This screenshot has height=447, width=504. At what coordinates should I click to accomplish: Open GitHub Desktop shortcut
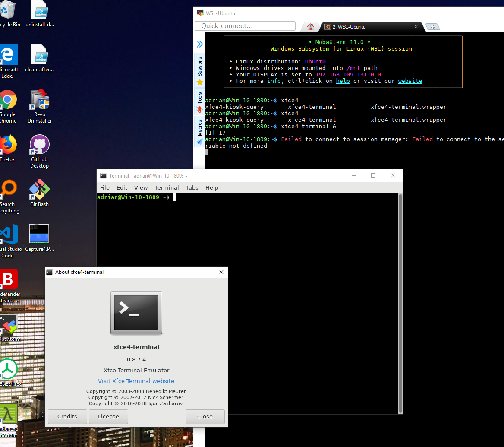(x=40, y=151)
